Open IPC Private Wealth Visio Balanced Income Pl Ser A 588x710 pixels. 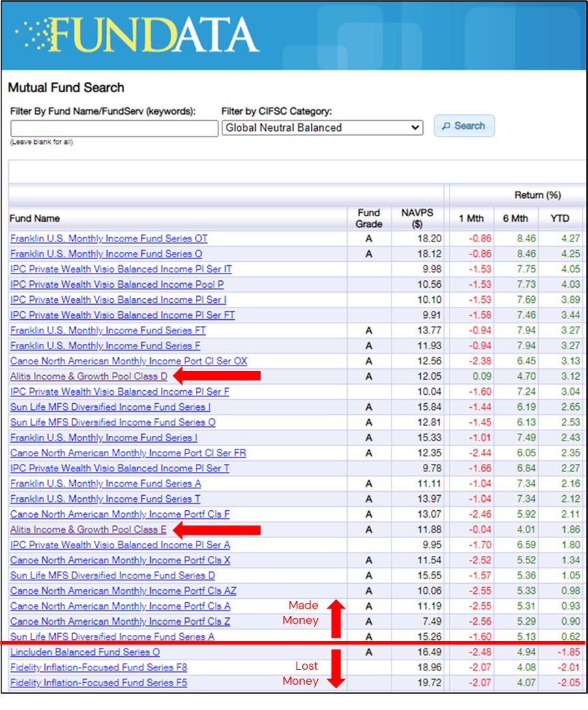point(120,545)
